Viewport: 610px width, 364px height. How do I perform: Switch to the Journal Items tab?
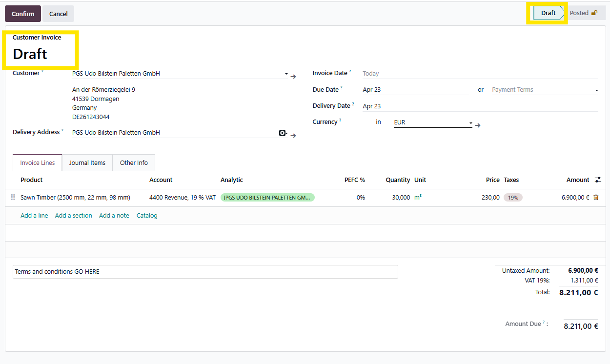[87, 163]
